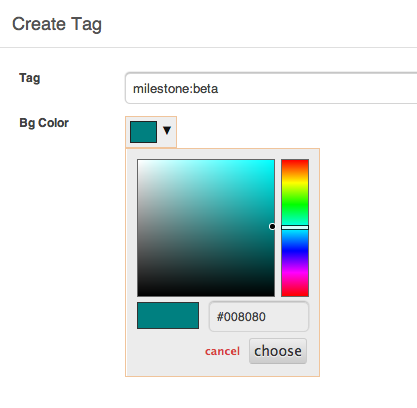Click the circular picker handle in gradient area

click(272, 227)
